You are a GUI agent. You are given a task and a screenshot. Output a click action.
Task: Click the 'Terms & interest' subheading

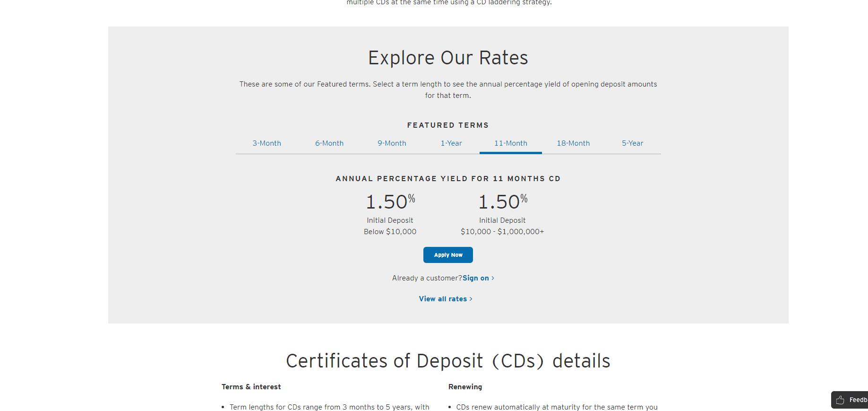coord(251,387)
